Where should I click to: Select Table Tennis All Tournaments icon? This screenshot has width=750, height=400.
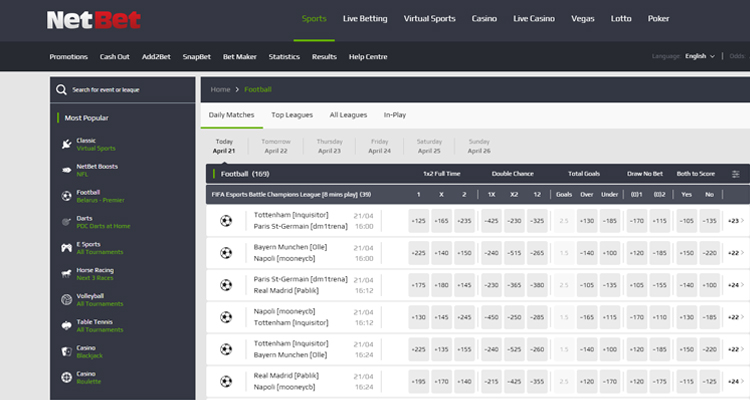pyautogui.click(x=66, y=325)
